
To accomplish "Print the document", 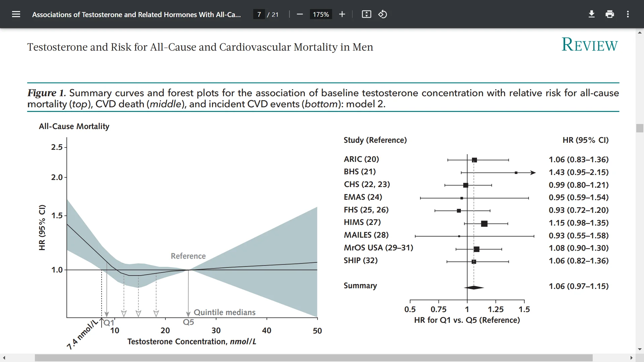I will coord(610,14).
